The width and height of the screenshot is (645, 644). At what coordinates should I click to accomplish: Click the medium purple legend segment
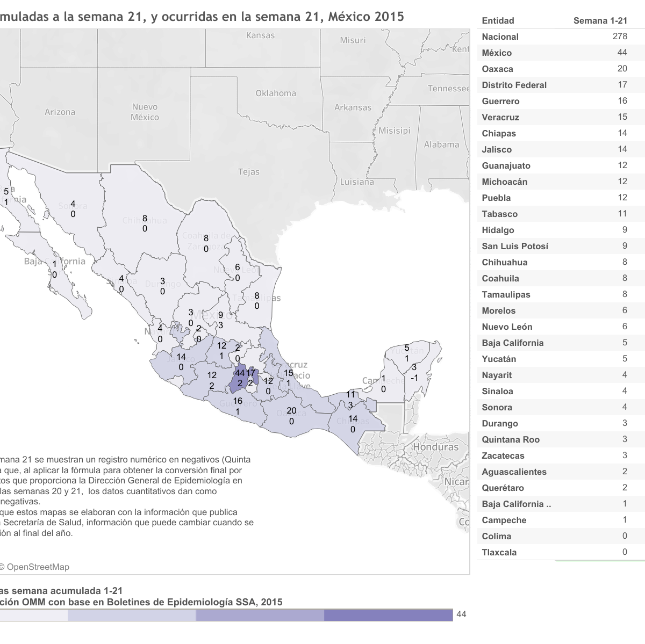point(260,615)
